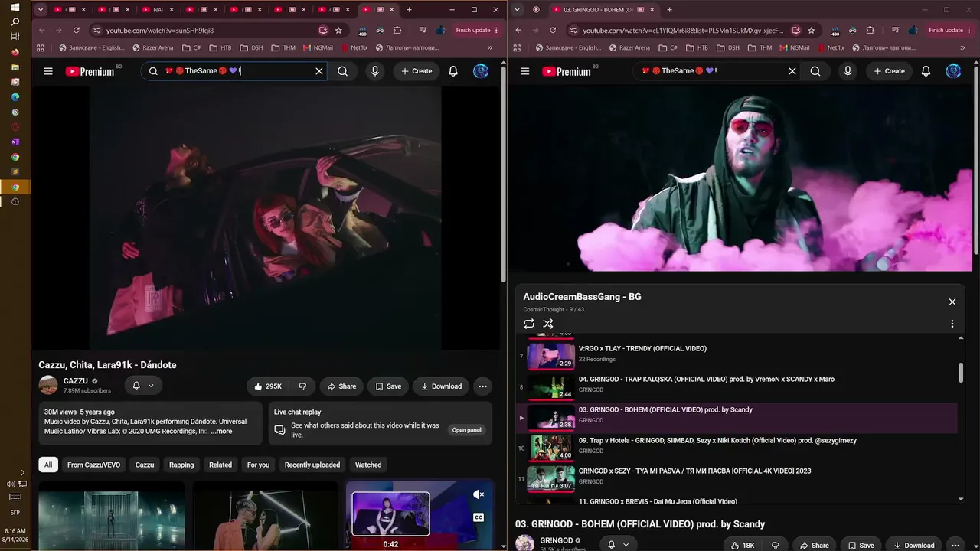Select From CazzuVEVO filter chip
This screenshot has height=551, width=980.
tap(93, 465)
